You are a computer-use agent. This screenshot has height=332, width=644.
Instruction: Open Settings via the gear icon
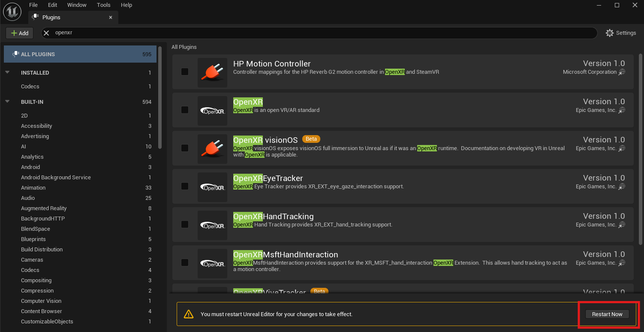[609, 33]
